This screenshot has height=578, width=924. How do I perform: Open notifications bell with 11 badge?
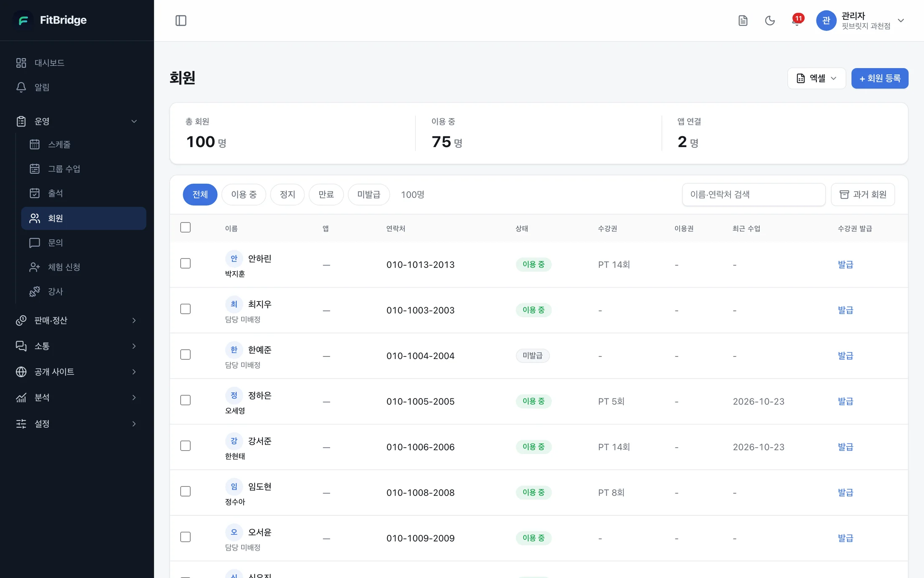(797, 20)
